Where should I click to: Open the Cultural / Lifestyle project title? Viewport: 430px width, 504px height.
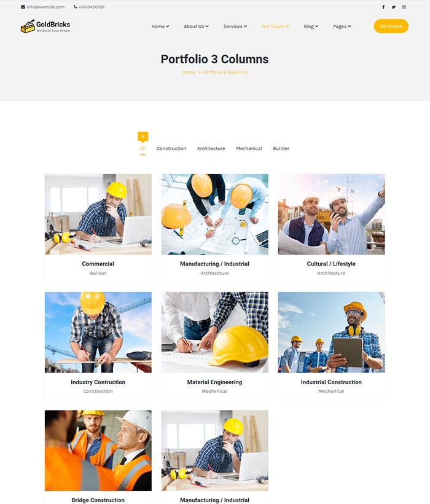point(331,264)
